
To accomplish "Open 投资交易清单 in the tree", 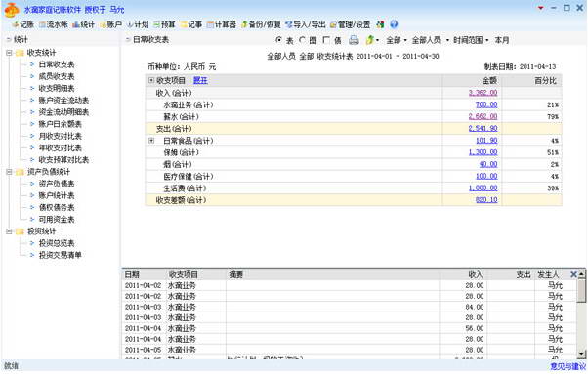I will click(x=60, y=255).
